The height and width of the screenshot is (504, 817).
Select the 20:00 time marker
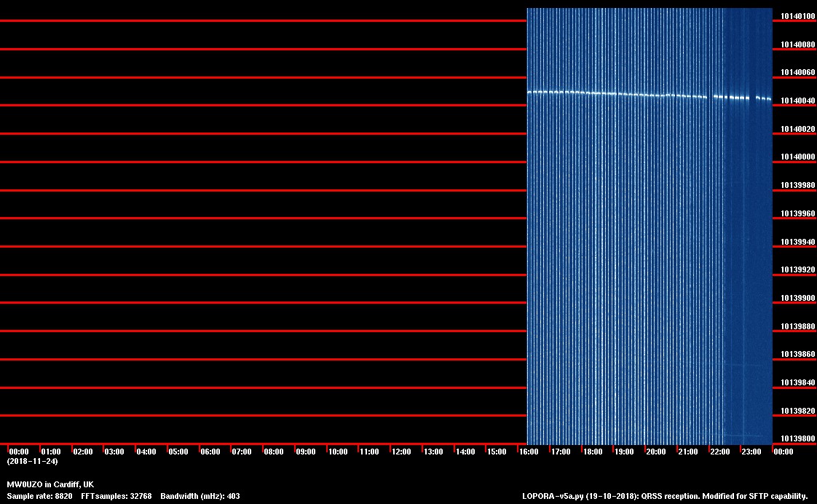(656, 452)
